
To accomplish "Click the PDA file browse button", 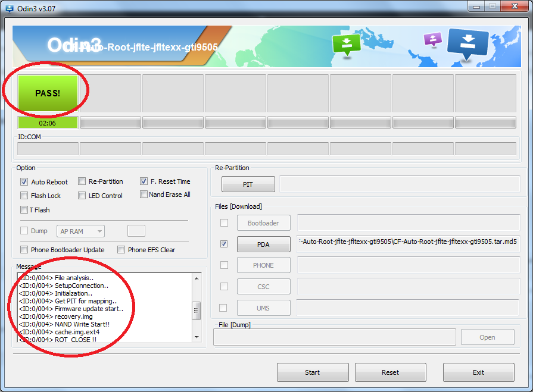I will point(263,244).
